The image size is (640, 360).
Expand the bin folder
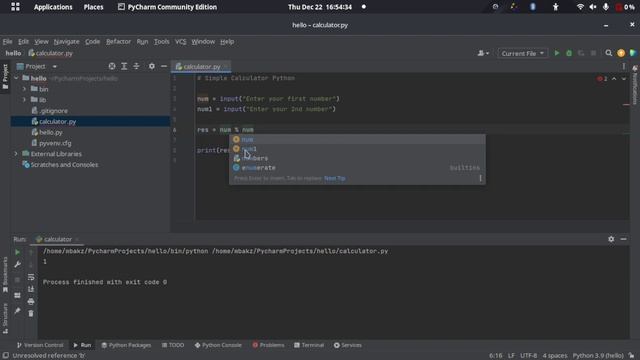pyautogui.click(x=24, y=89)
